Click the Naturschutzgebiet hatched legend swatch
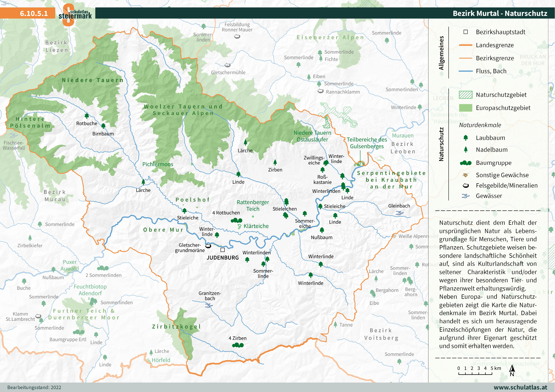The width and height of the screenshot is (555, 392). point(465,95)
